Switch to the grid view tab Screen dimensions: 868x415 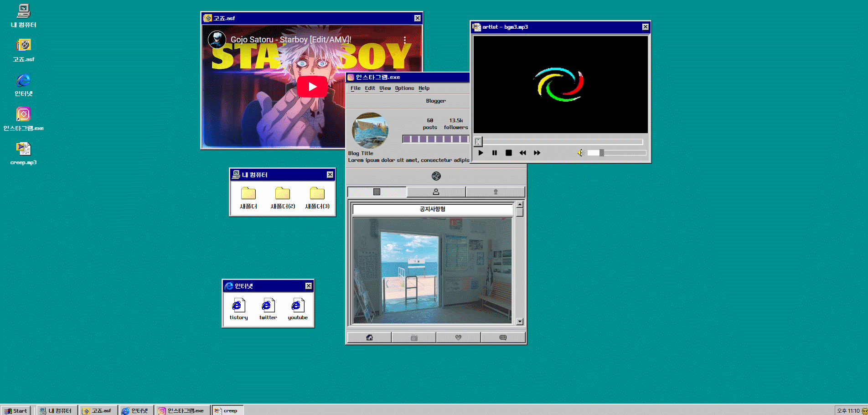pos(377,192)
